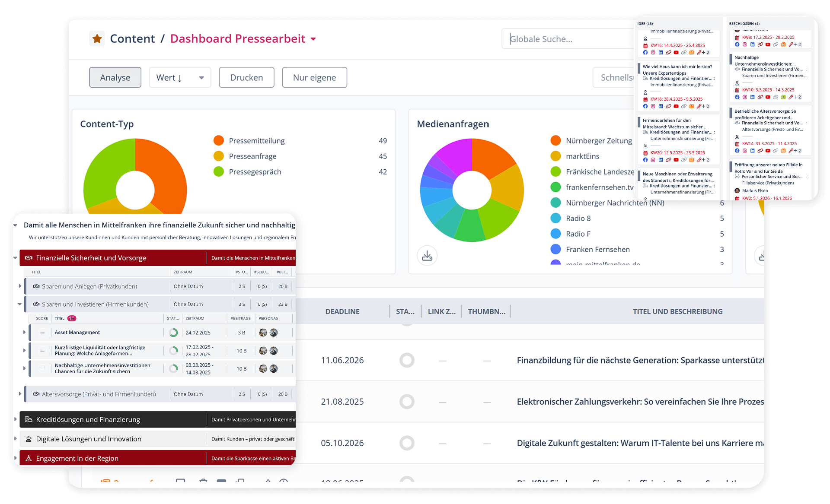The image size is (830, 504).
Task: Click the star icon beside the Content breadcrumb
Action: coord(97,38)
